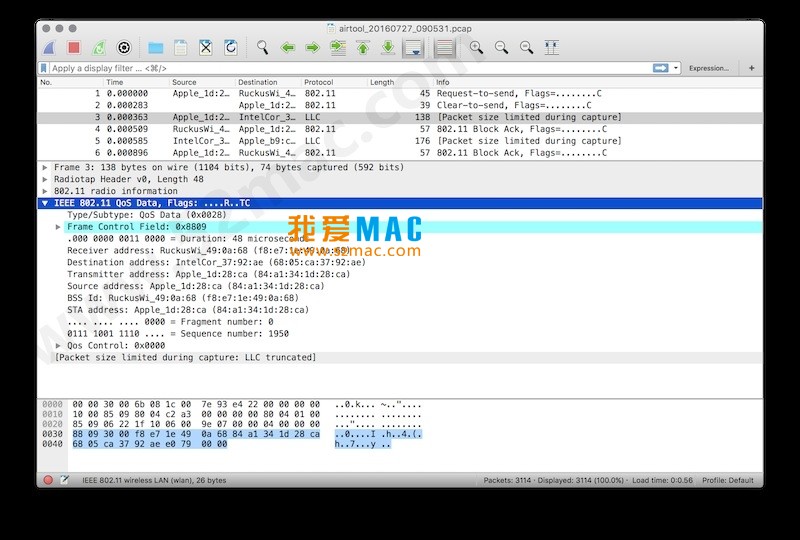Collapse the IEEE 802.11 QoS Data section
This screenshot has height=540, width=800.
(45, 203)
